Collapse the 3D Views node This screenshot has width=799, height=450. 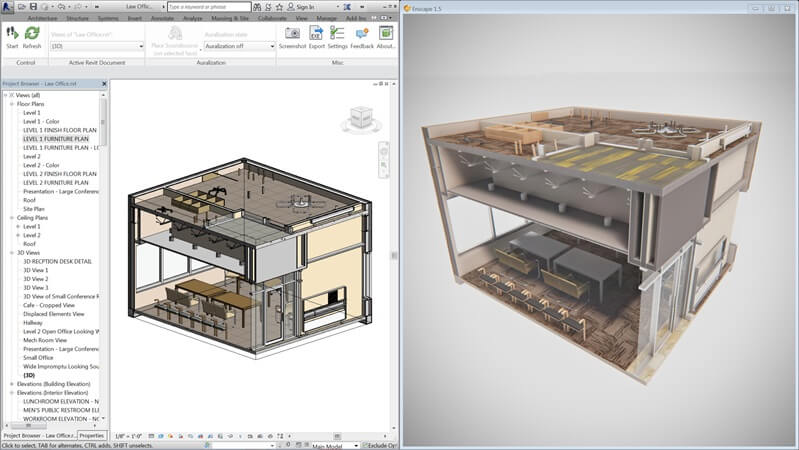click(x=12, y=253)
